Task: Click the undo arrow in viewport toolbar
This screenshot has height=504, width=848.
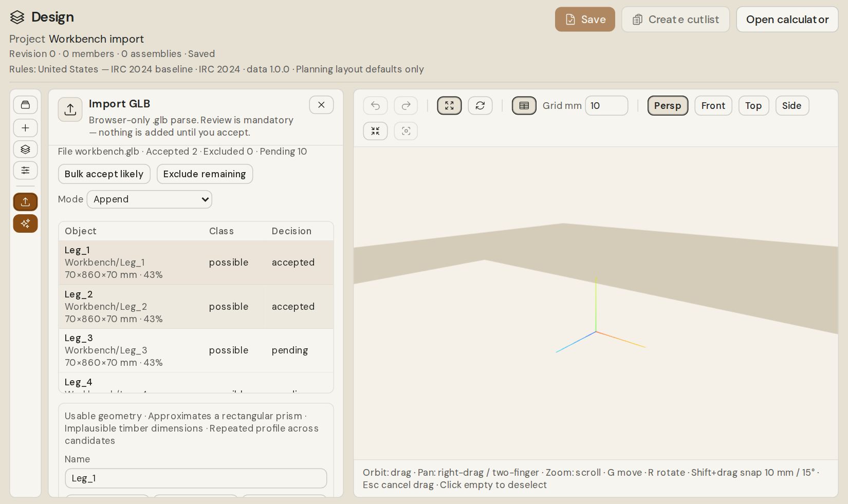Action: tap(375, 106)
